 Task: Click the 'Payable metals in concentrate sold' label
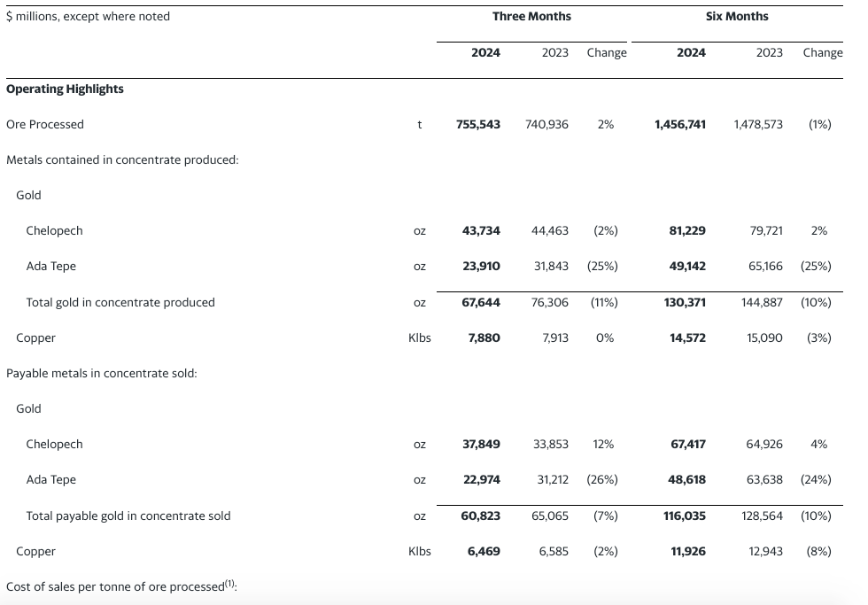[x=101, y=373]
